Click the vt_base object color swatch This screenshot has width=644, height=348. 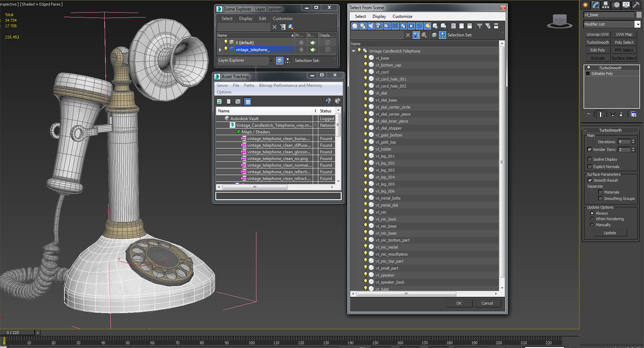[x=639, y=15]
